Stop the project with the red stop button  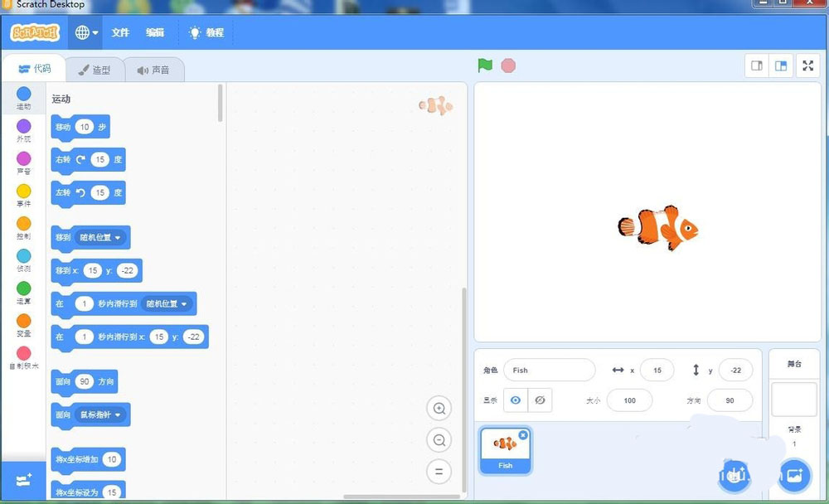(x=507, y=65)
